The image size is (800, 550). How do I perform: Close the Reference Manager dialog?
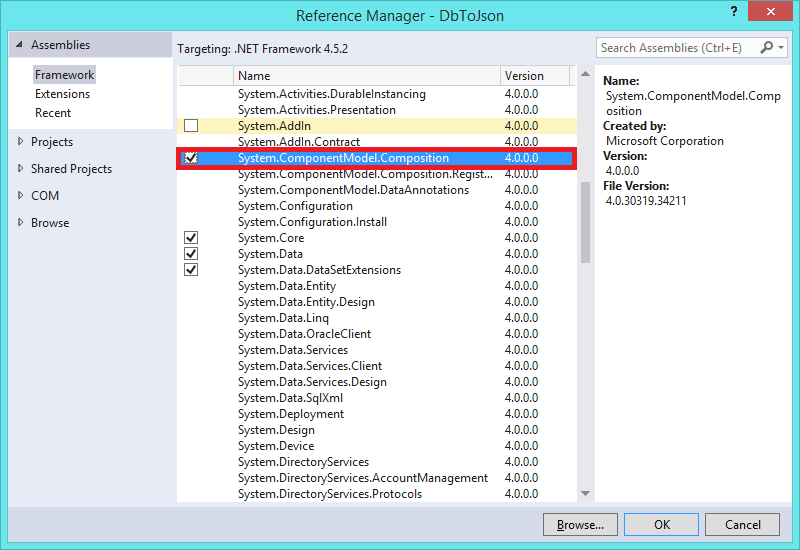[772, 14]
